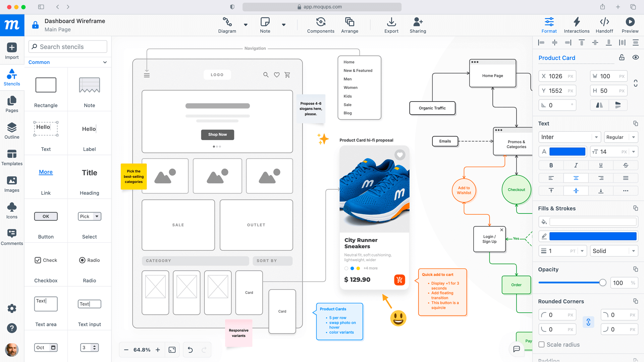The image size is (644, 362).
Task: Click the Export button
Action: point(391,25)
